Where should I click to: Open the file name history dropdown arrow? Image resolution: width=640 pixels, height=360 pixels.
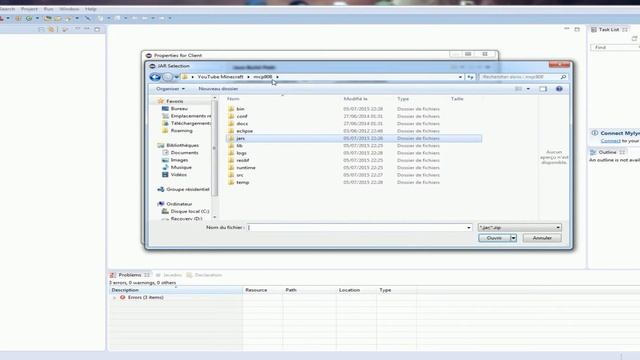469,227
